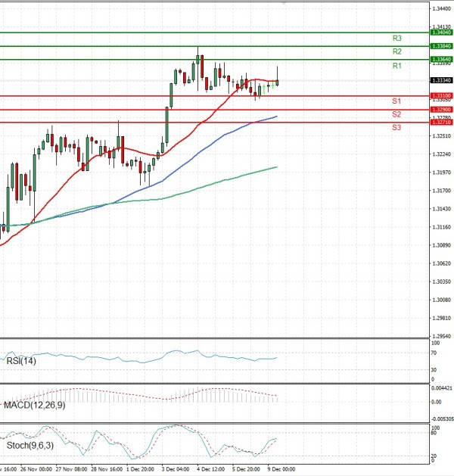Click the R3 resistance label

coord(396,38)
